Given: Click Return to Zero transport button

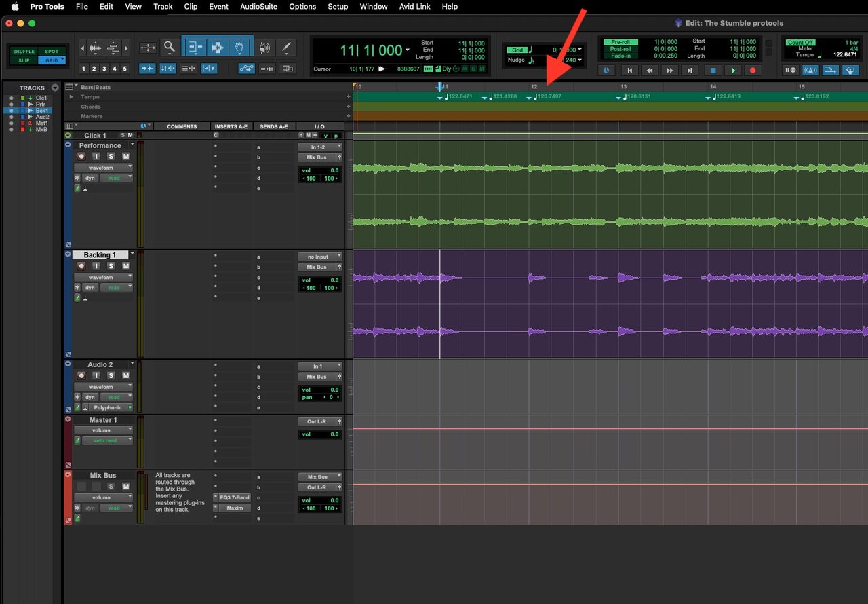Looking at the screenshot, I should click(630, 70).
